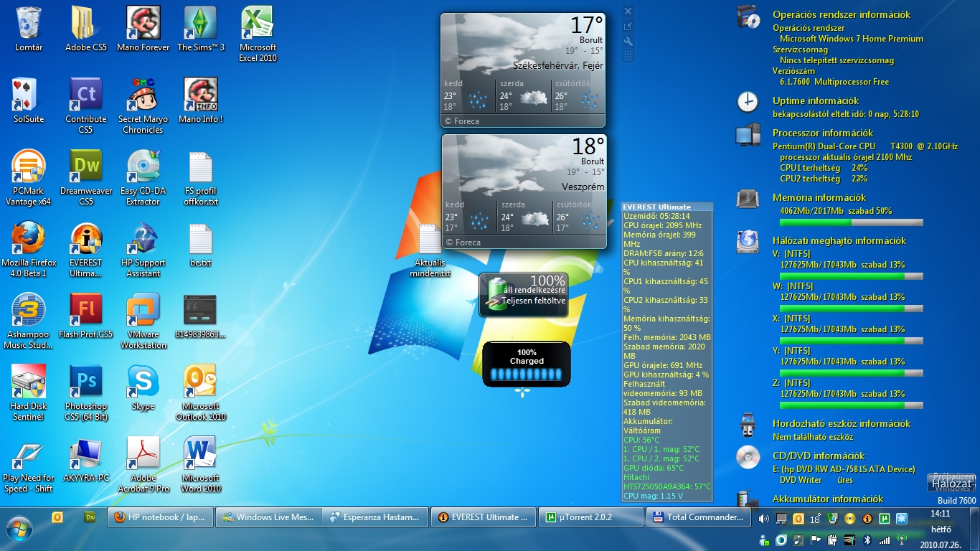Click the Processzor információk heading
This screenshot has width=980, height=551.
pos(823,133)
